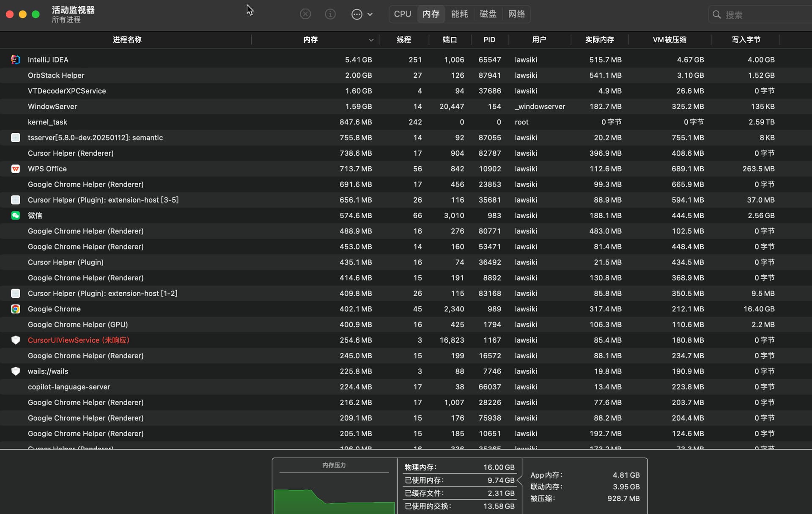
Task: Click the tsserver process icon
Action: (16, 137)
